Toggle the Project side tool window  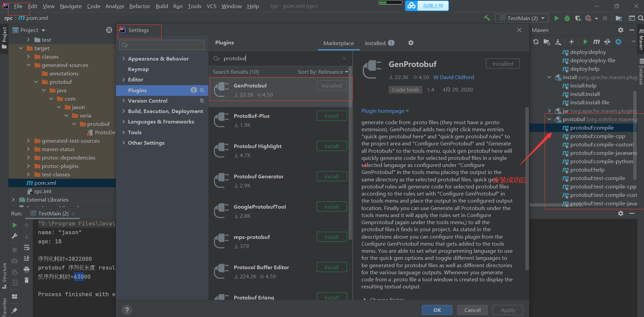click(4, 37)
